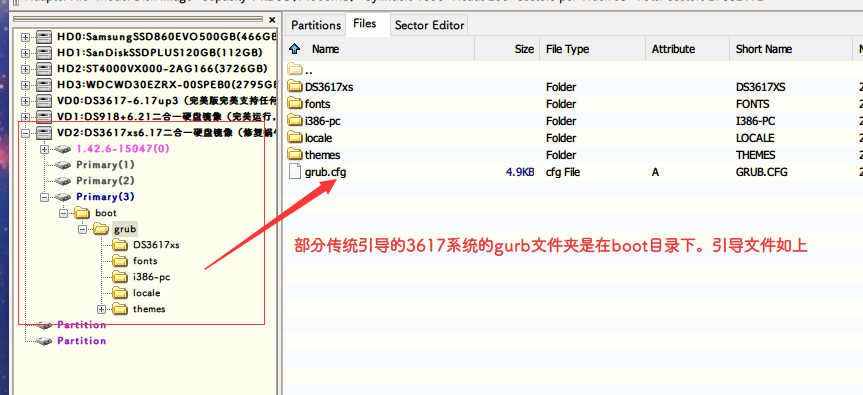Expand the themes folder in tree

point(102,309)
